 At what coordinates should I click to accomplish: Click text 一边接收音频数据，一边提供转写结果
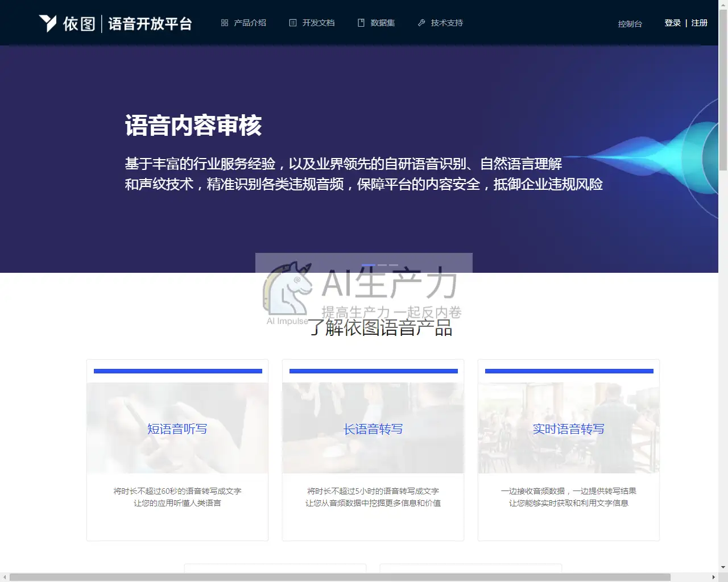tap(569, 491)
